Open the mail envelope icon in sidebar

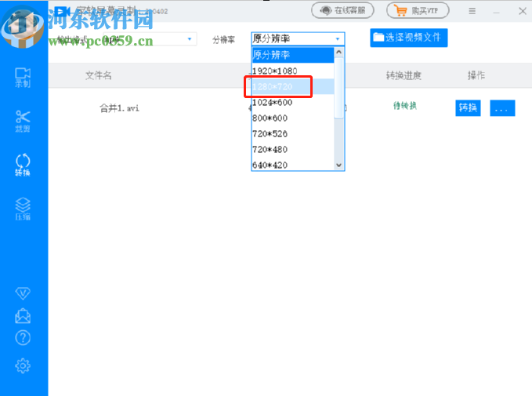[23, 315]
